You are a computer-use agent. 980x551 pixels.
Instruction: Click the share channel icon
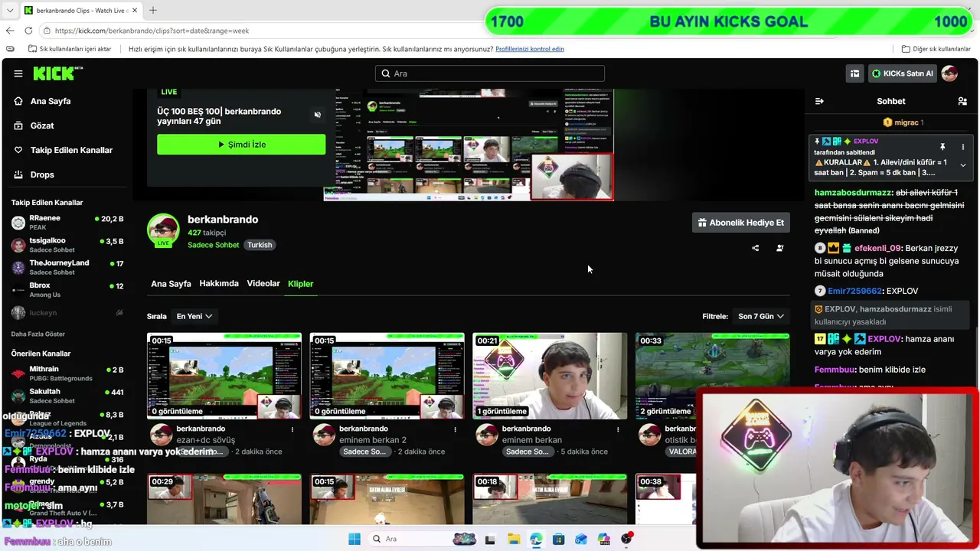(756, 248)
